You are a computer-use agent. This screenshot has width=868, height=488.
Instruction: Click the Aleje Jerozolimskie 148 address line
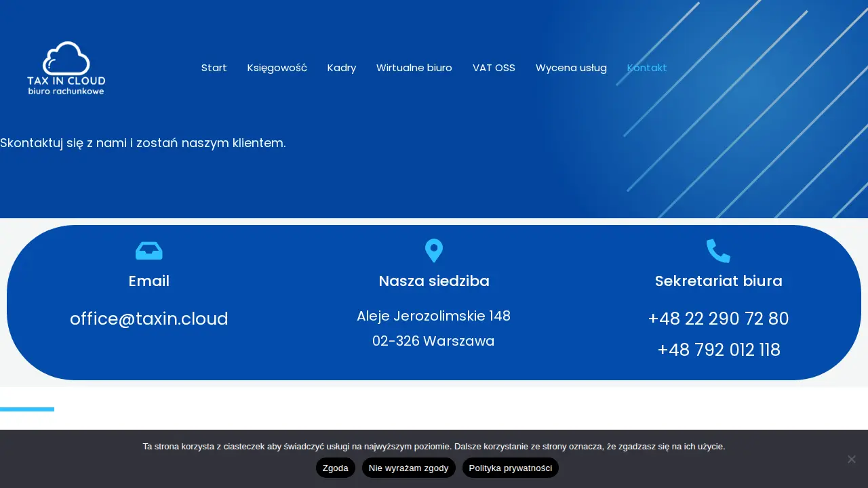(x=434, y=316)
